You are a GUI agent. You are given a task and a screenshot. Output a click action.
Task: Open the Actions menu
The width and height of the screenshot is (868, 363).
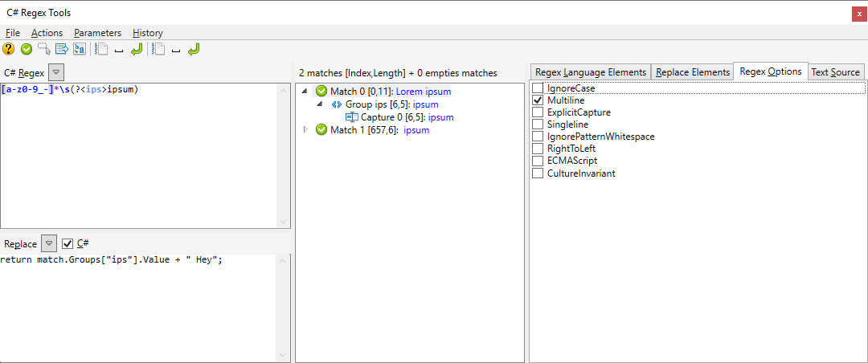tap(47, 33)
